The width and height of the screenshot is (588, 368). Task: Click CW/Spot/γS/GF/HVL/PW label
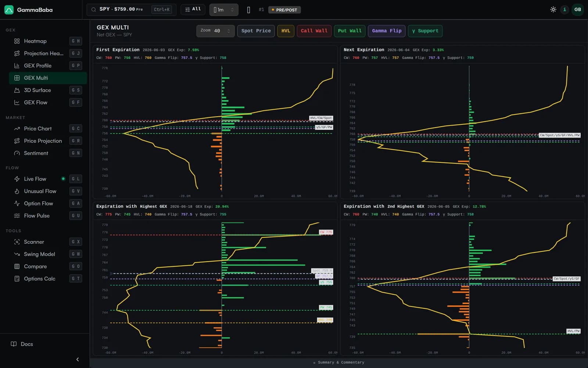pyautogui.click(x=560, y=135)
